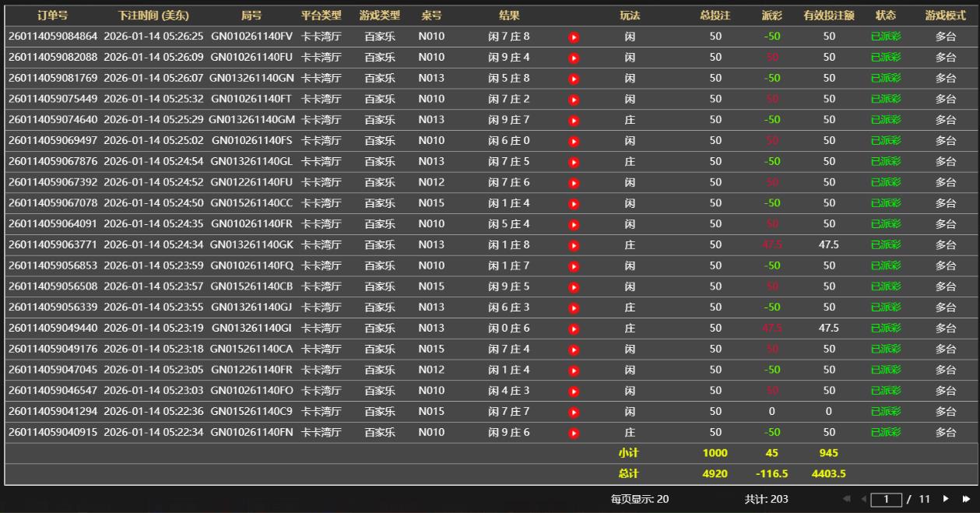The image size is (980, 513).
Task: Play replay for round GN013261140GM
Action: pos(574,120)
